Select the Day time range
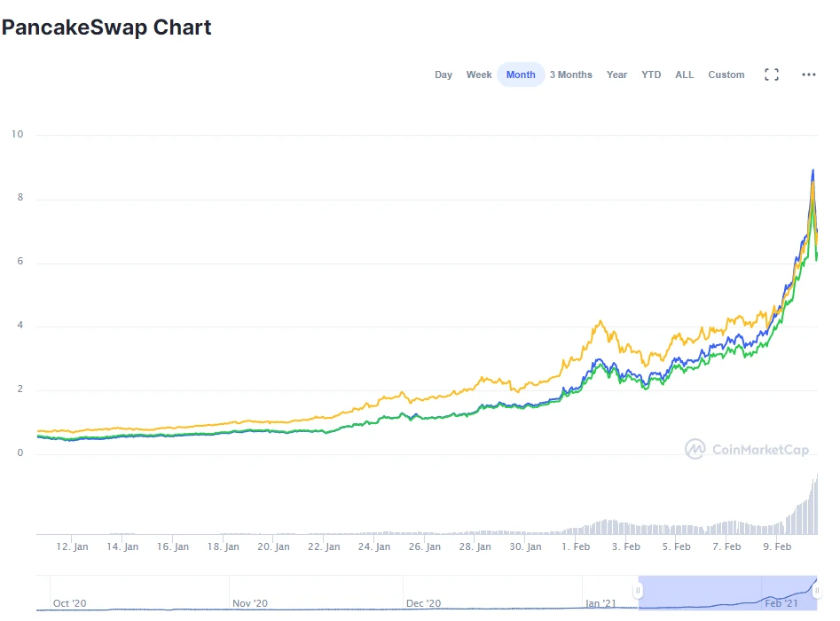Screen dimensions: 840x621 click(x=443, y=75)
